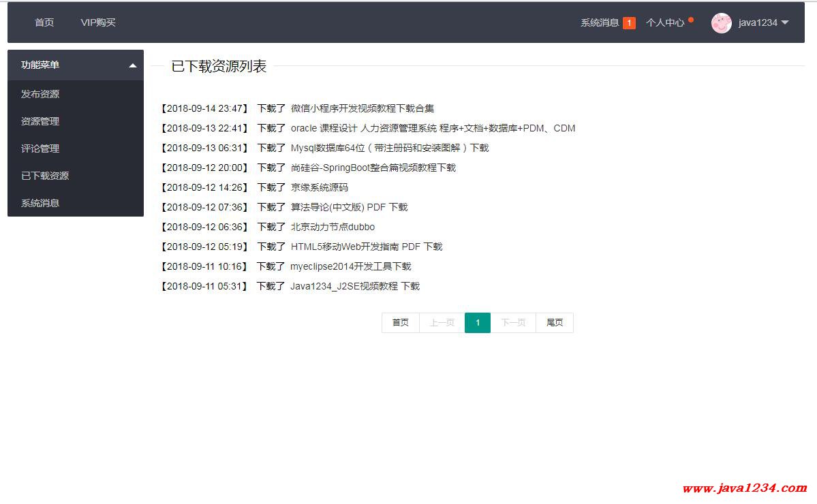
Task: Open the VIP购买 navigation item
Action: click(x=98, y=22)
